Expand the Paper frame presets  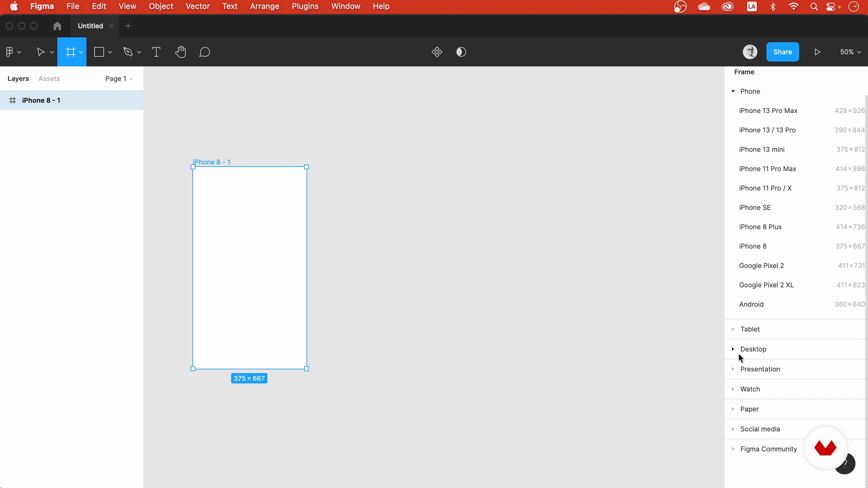733,409
